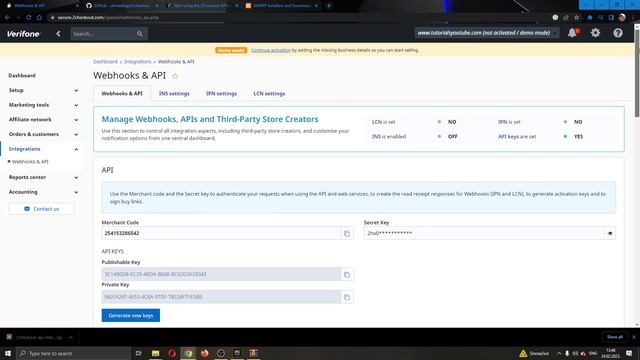
Task: Open the Windows notification center
Action: coord(629,353)
